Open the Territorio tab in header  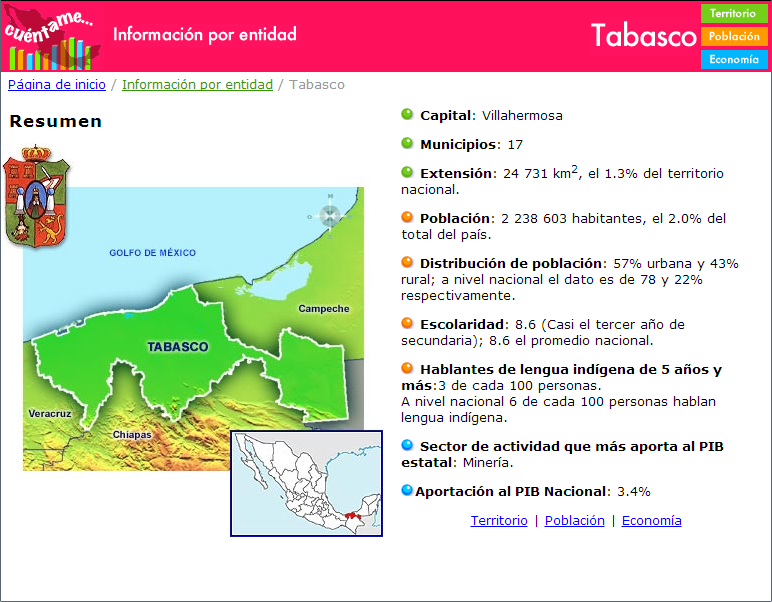click(734, 13)
